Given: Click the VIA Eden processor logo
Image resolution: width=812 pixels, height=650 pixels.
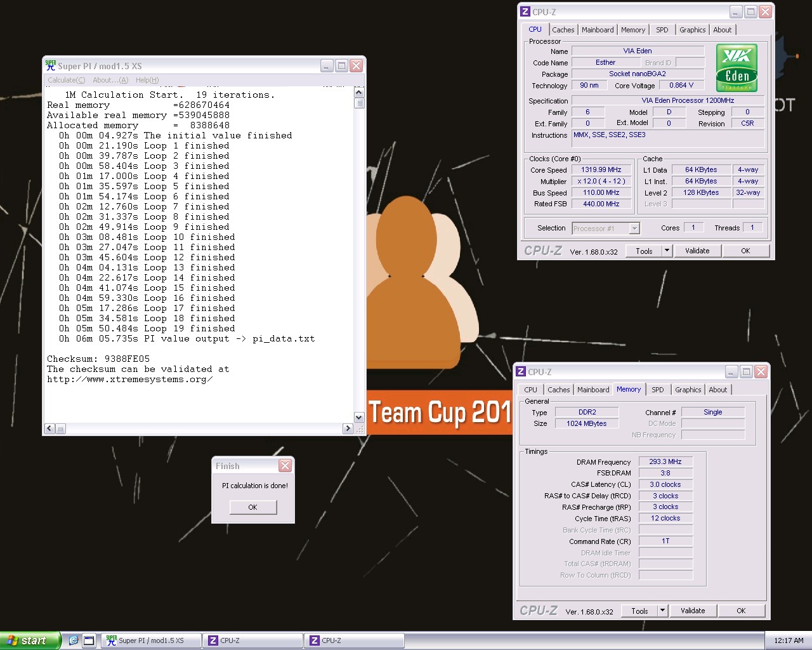Looking at the screenshot, I should tap(737, 68).
